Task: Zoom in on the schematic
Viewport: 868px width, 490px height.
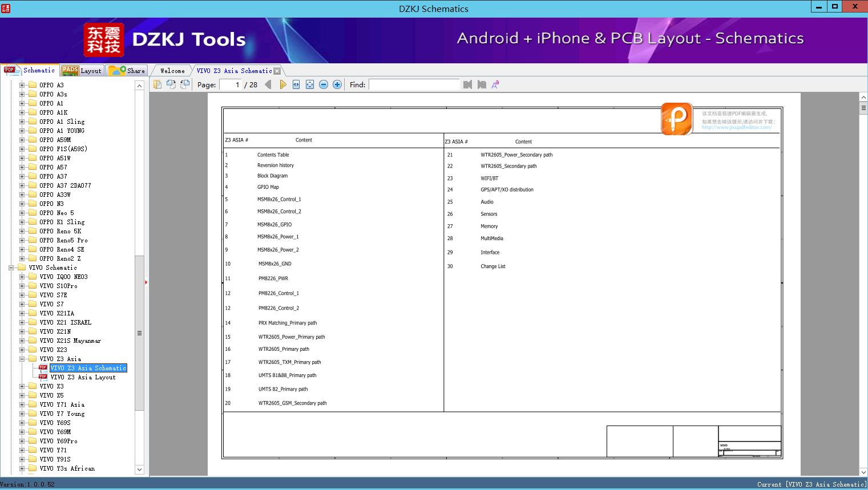Action: coord(337,84)
